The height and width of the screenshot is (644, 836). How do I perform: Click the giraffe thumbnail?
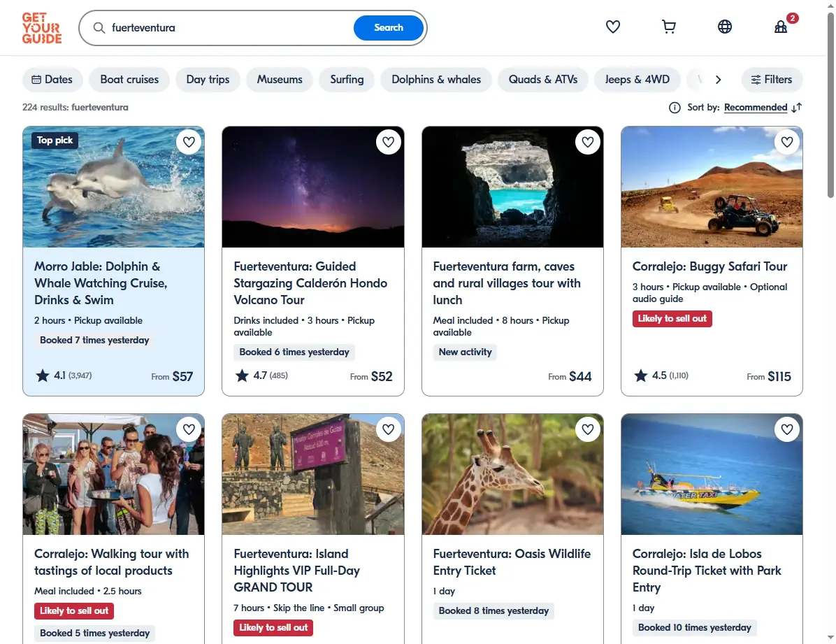512,474
